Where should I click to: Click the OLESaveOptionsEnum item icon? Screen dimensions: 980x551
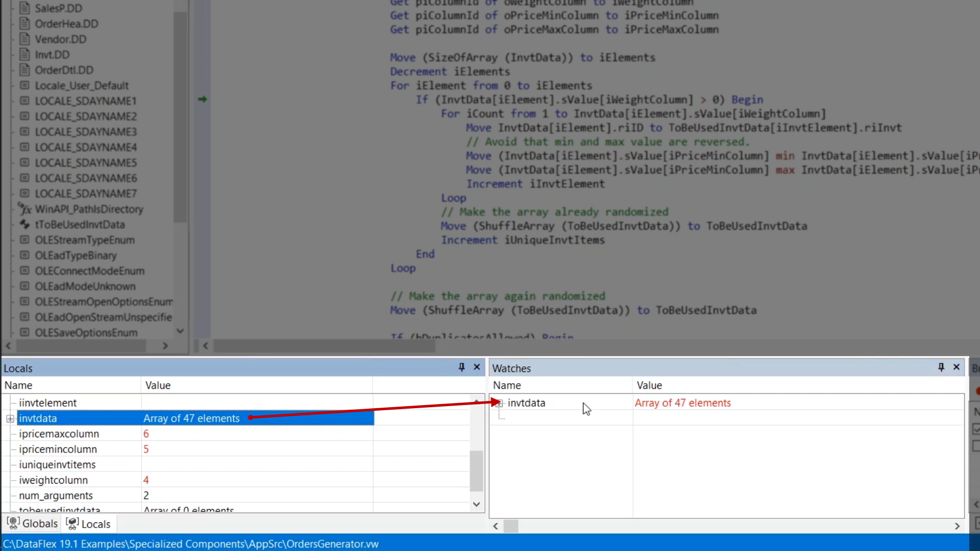pyautogui.click(x=24, y=332)
